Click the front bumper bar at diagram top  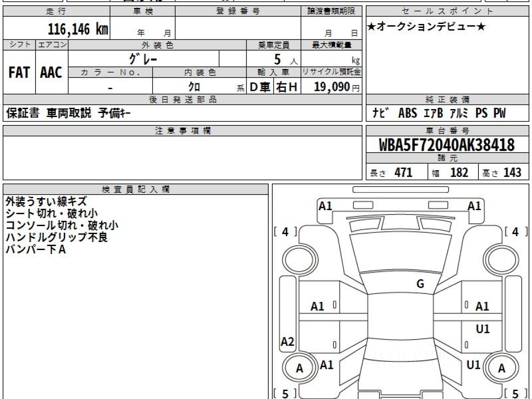click(x=400, y=190)
